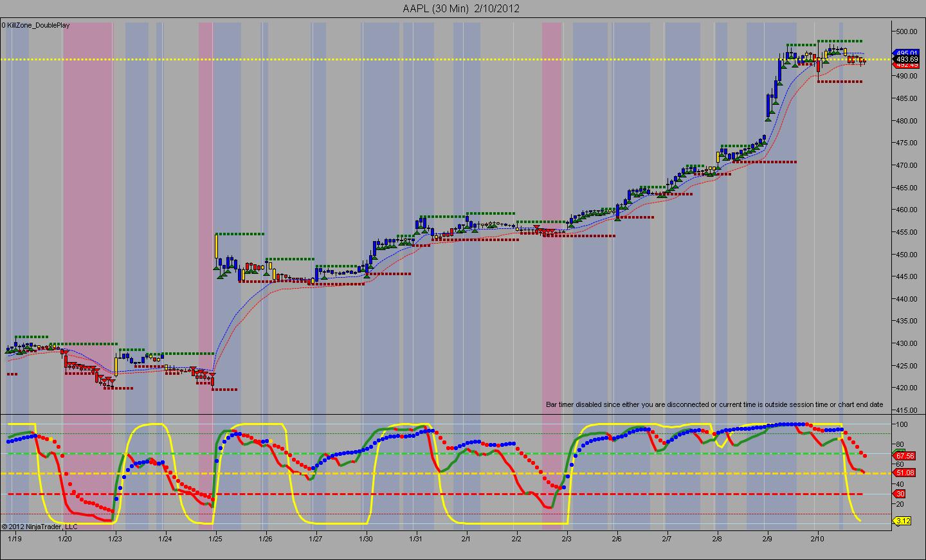This screenshot has height=560, width=926.
Task: Click the chart title 'AAPL (30 Min) 2/10/2012'
Action: point(460,8)
